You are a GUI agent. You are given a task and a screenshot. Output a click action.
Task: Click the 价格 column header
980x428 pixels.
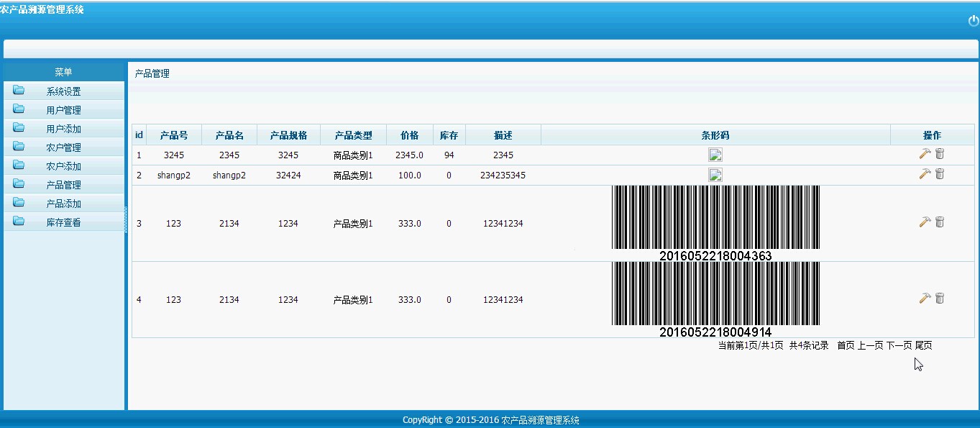click(410, 135)
